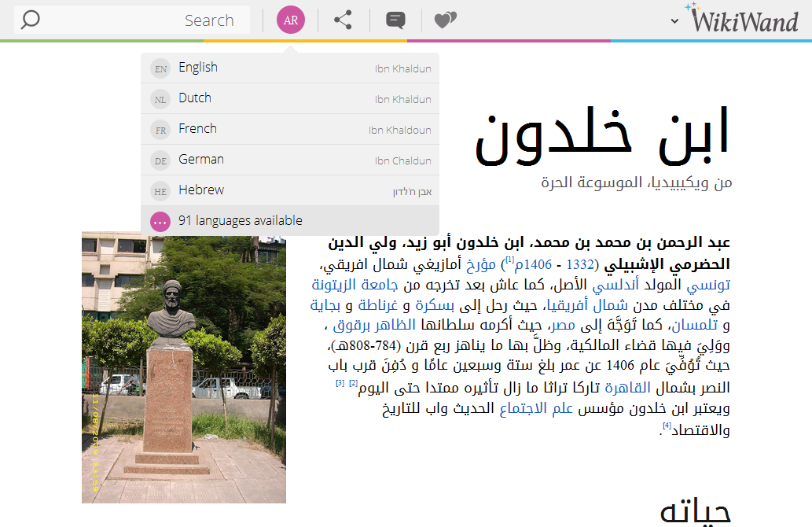
Task: Click the EN badge beside English
Action: tap(160, 68)
